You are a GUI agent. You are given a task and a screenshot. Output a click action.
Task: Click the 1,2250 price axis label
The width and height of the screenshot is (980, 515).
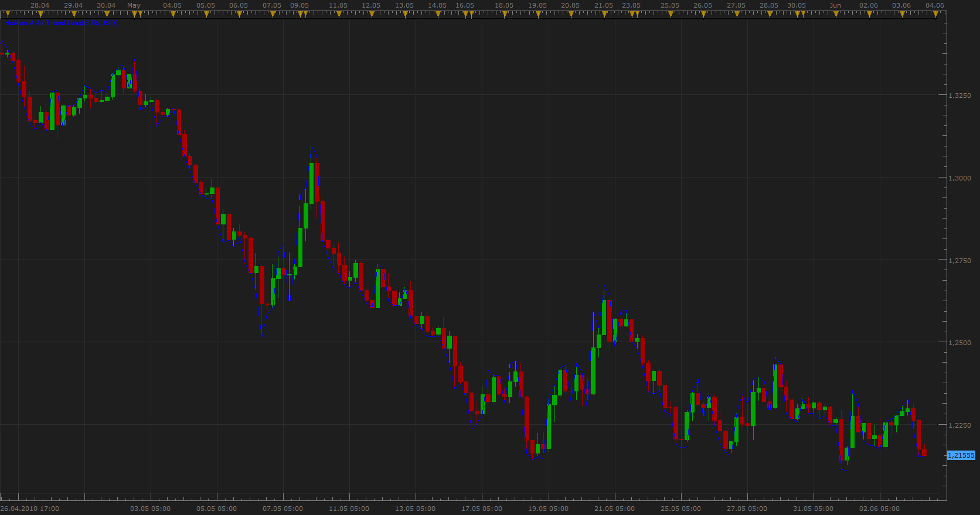959,425
